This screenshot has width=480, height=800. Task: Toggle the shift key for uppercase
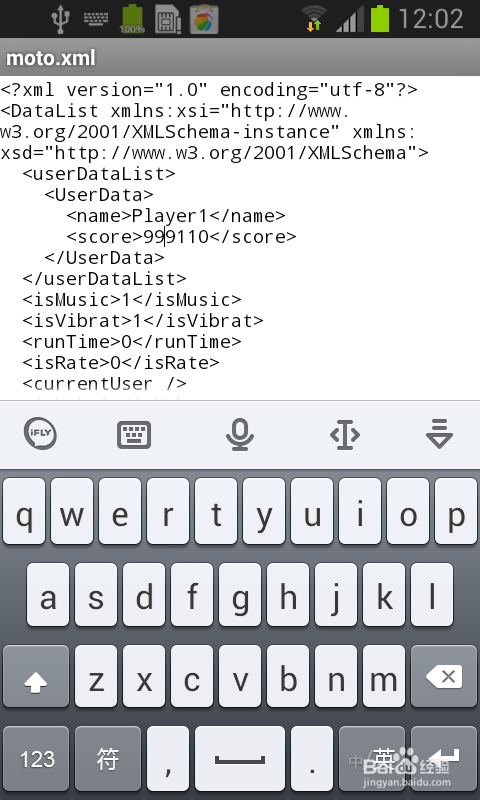[x=36, y=676]
